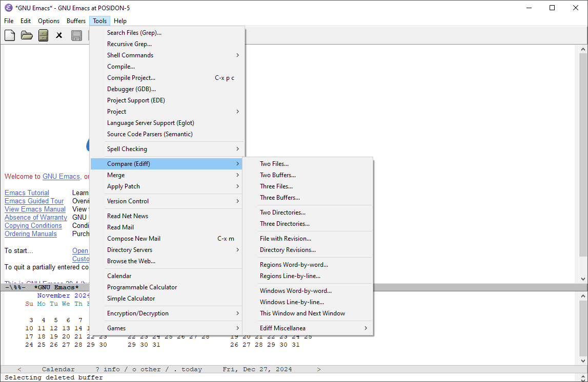Click the Open Directory (Dired) toolbar icon
The height and width of the screenshot is (382, 588).
(44, 35)
